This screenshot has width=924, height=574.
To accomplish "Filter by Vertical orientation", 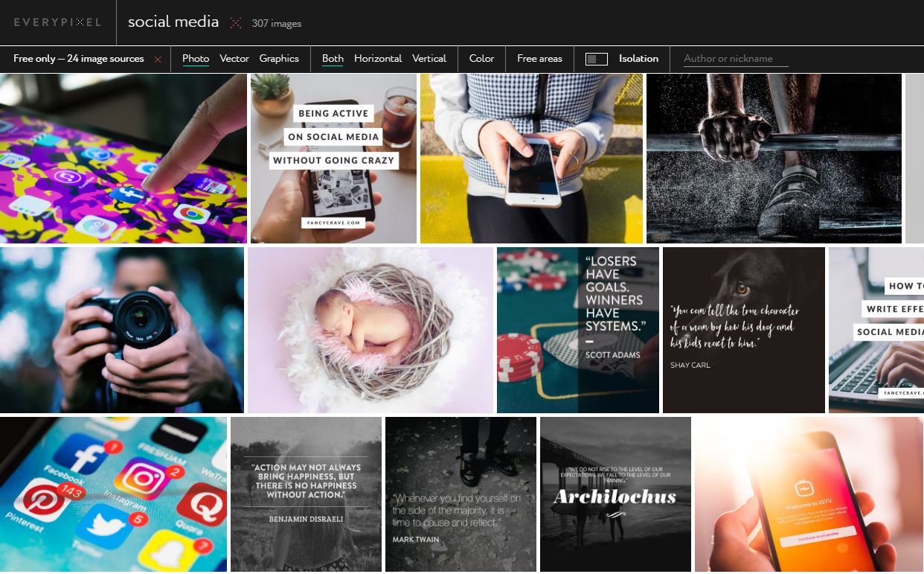I will (x=429, y=59).
